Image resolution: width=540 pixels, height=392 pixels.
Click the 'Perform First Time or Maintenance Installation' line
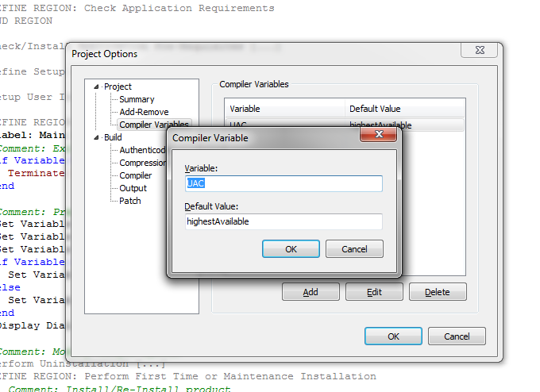click(187, 376)
